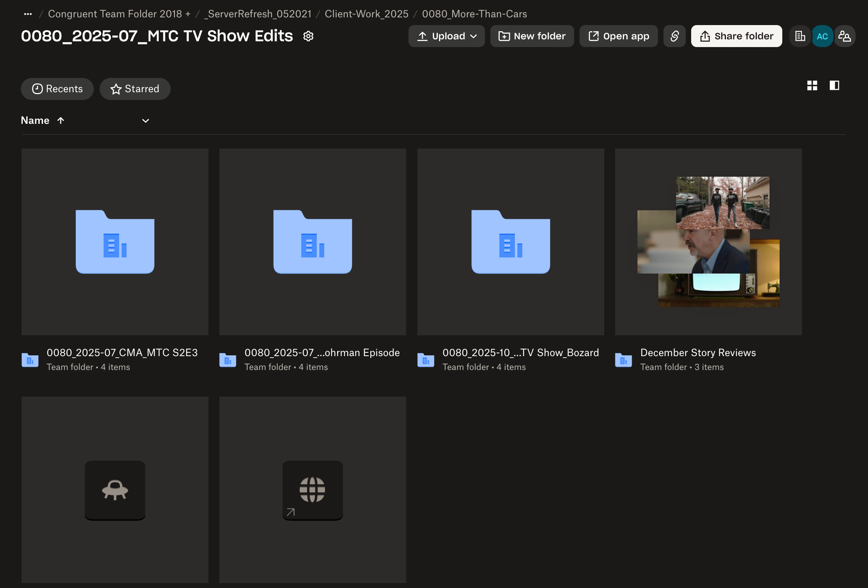
Task: Create a New folder
Action: pyautogui.click(x=532, y=36)
